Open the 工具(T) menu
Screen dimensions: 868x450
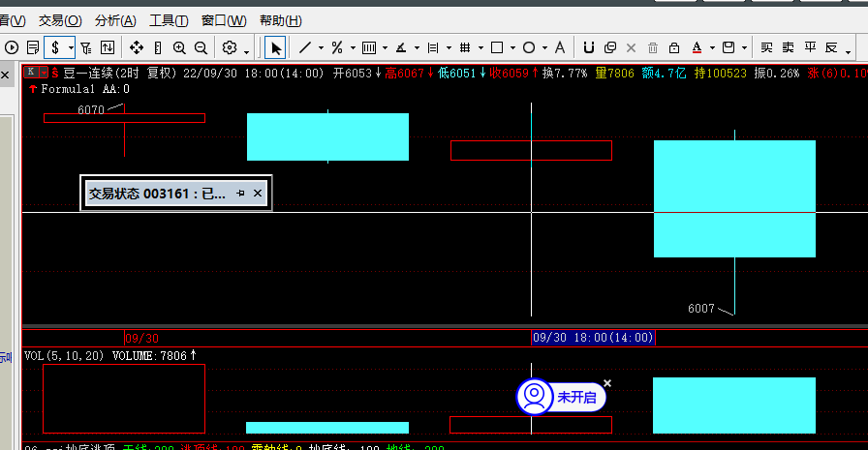point(169,21)
